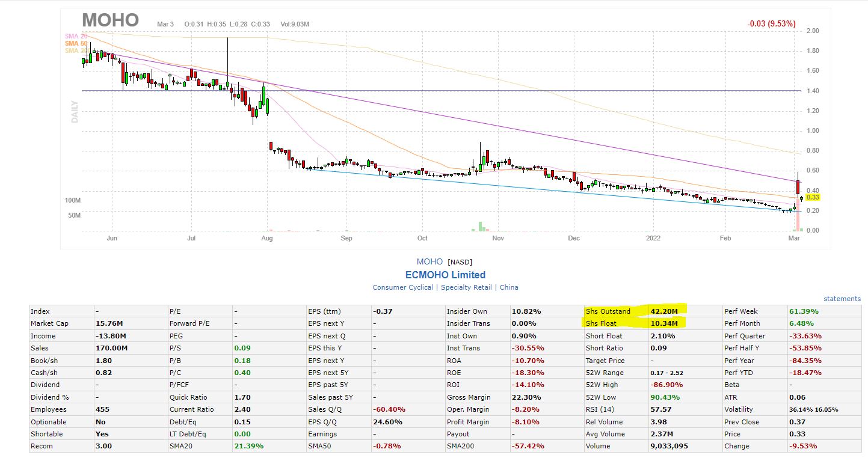Viewport: 868px width, 461px height.
Task: Click the 455 employees value
Action: click(x=102, y=409)
